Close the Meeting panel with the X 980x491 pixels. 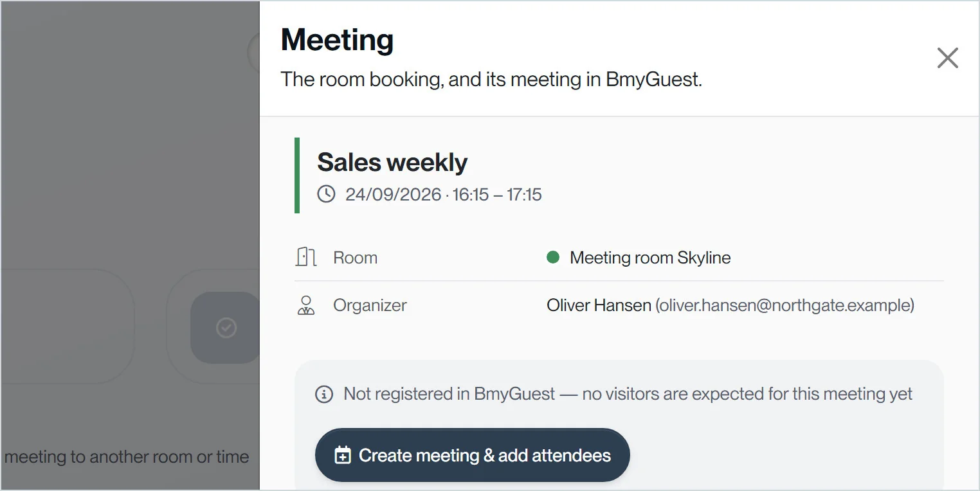(x=947, y=58)
